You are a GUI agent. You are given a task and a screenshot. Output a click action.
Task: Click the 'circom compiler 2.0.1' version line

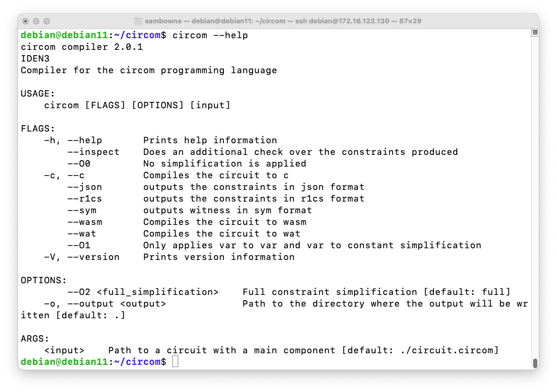pos(82,47)
